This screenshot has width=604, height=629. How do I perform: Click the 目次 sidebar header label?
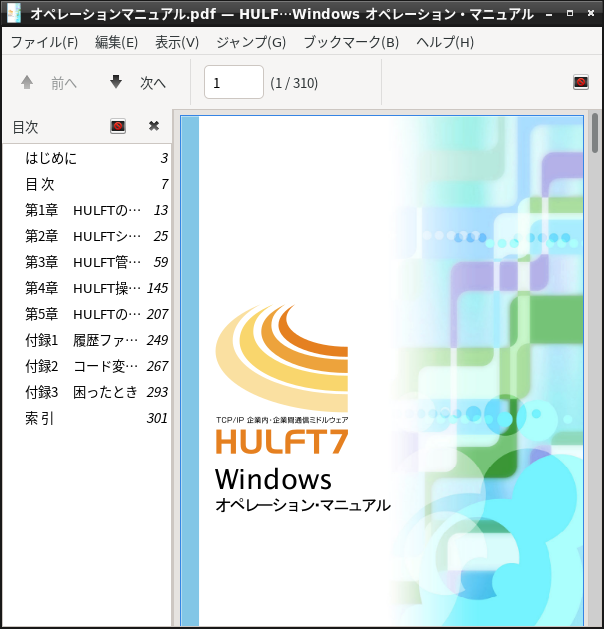click(x=25, y=127)
